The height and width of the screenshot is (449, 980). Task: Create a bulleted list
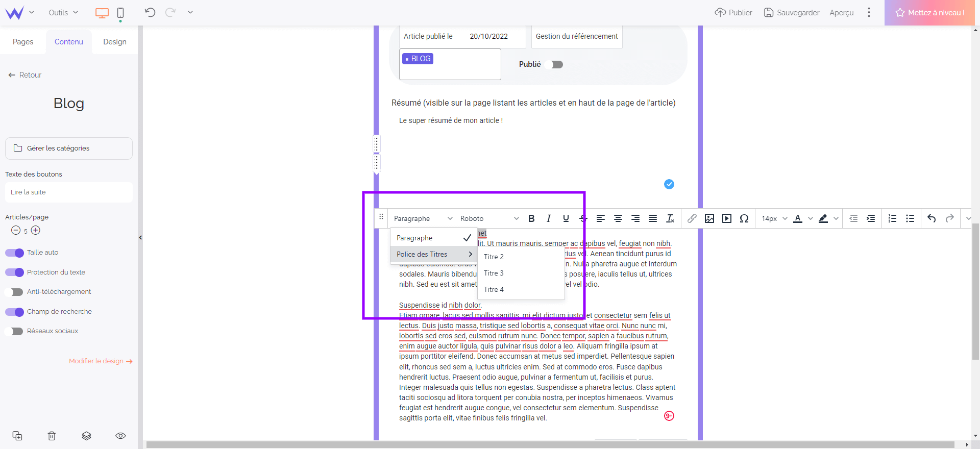[x=910, y=218]
